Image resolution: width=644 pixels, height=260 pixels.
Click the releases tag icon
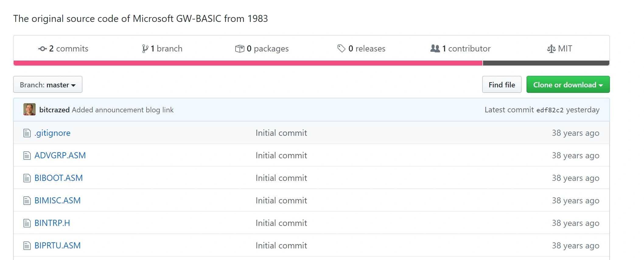coord(341,48)
